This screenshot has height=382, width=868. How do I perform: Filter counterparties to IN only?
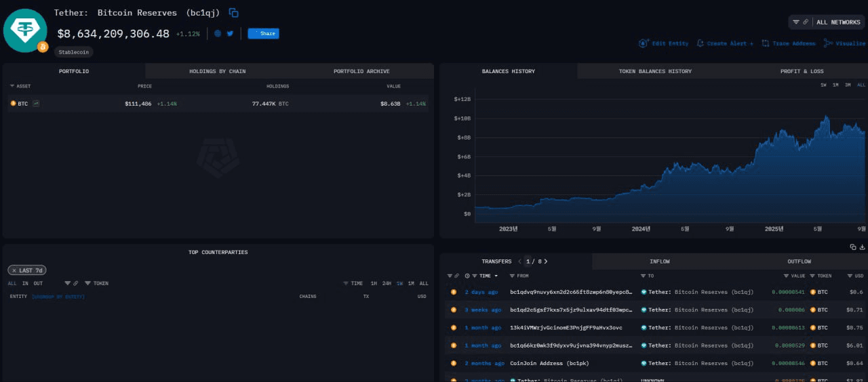(x=25, y=283)
